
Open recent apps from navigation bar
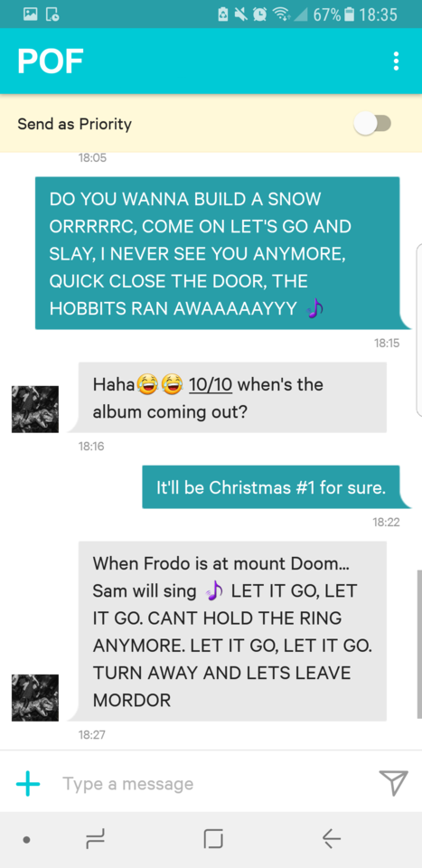tap(95, 839)
